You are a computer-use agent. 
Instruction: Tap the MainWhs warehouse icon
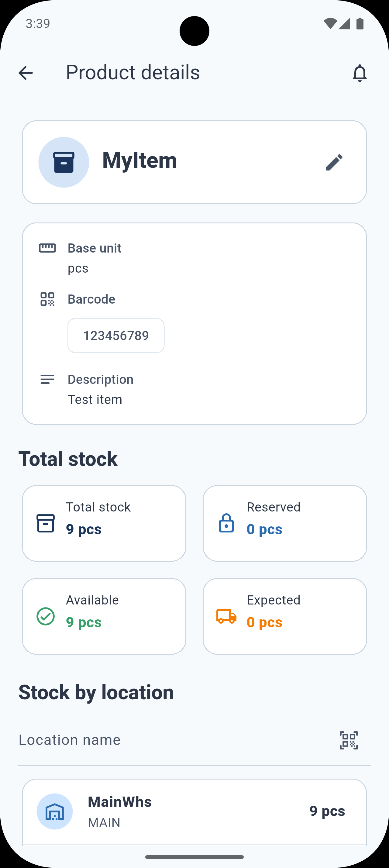pos(55,811)
